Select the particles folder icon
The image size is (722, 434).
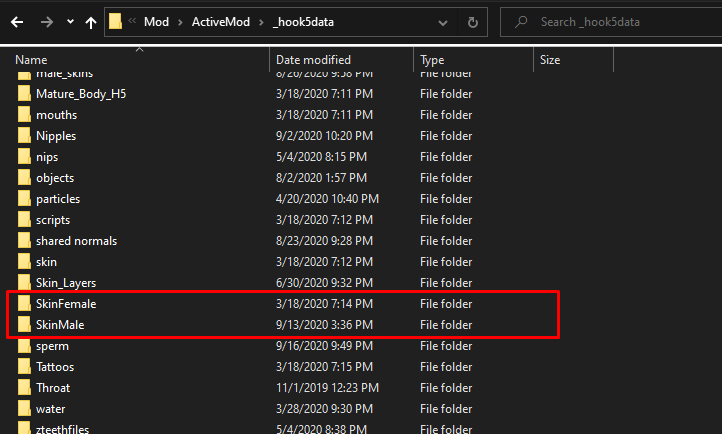24,198
